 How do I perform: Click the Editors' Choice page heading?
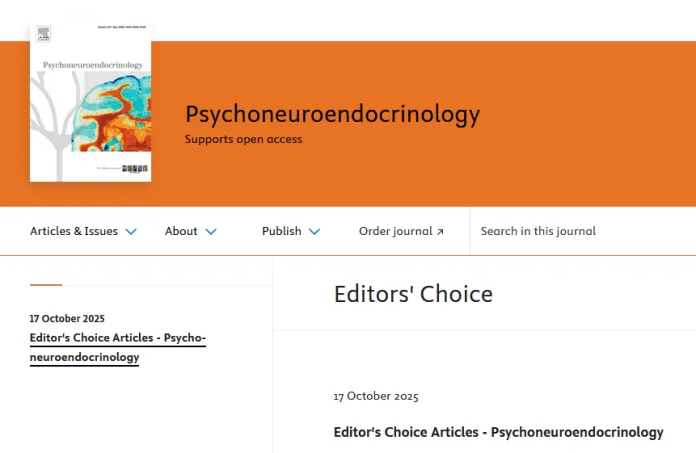413,294
